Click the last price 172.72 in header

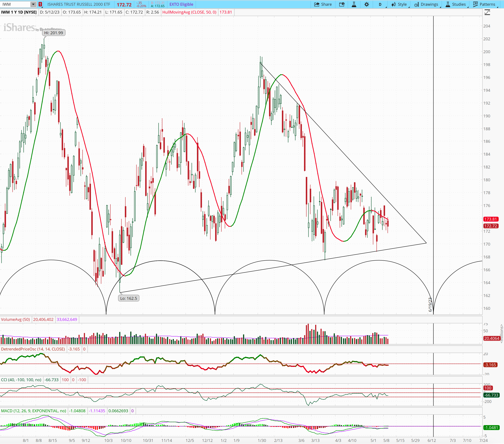(124, 4)
